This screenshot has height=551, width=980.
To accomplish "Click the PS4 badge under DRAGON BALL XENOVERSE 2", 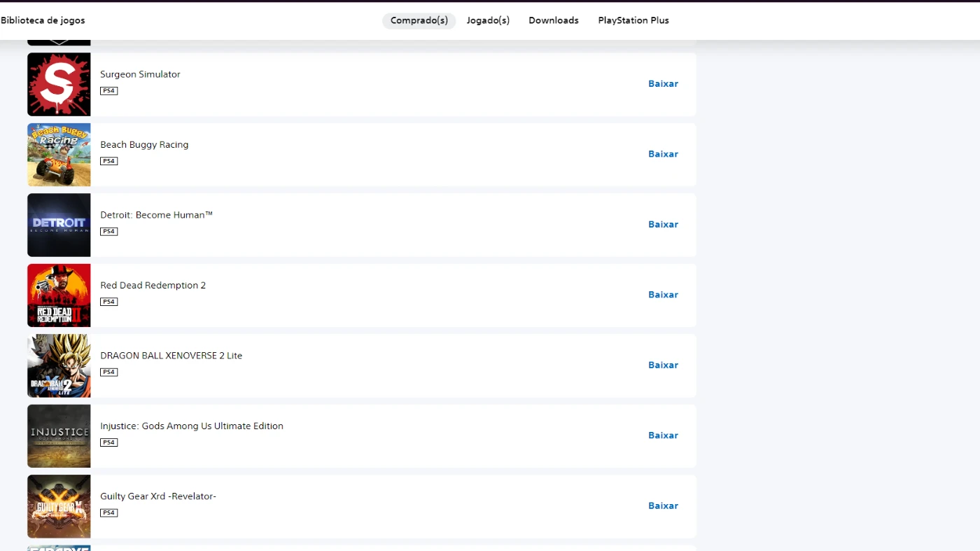I will click(x=108, y=372).
